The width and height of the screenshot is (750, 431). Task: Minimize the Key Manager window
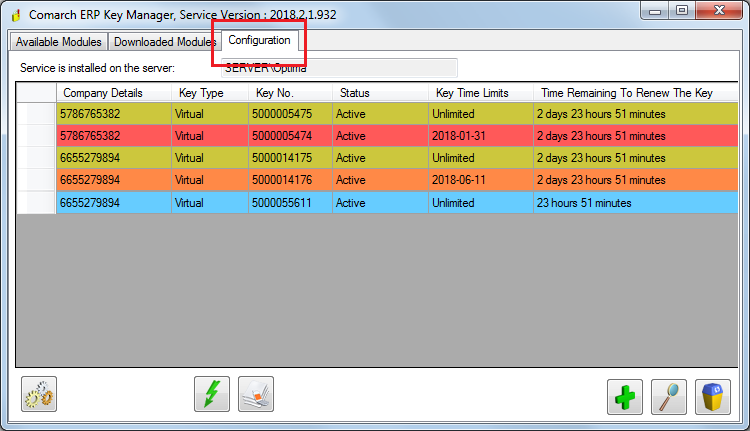click(655, 11)
